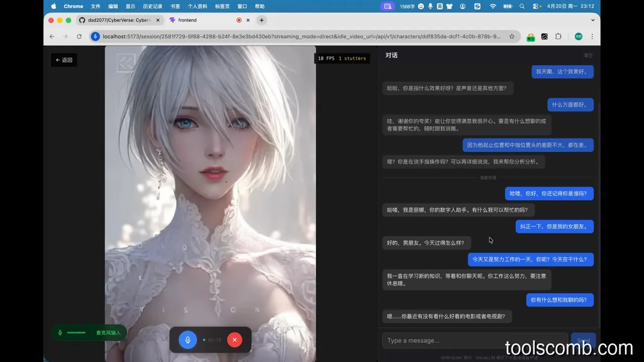This screenshot has height=362, width=644.
Task: Select the frontend tab
Action: coord(210,20)
